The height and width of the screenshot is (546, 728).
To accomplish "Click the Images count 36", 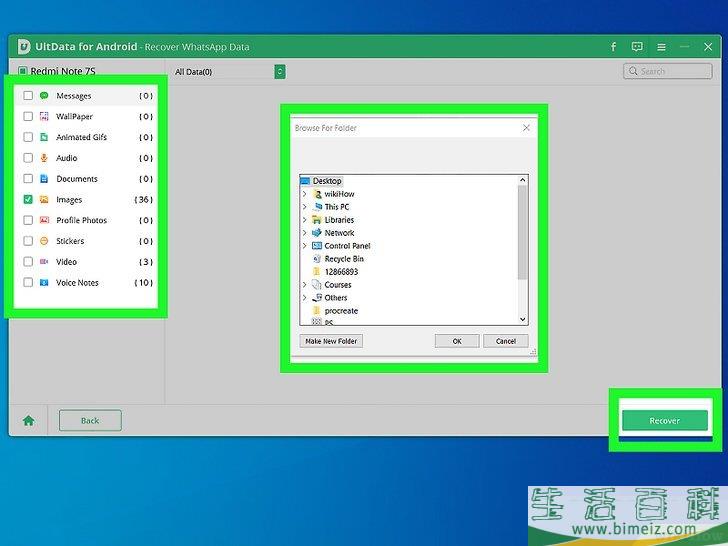I will (143, 200).
